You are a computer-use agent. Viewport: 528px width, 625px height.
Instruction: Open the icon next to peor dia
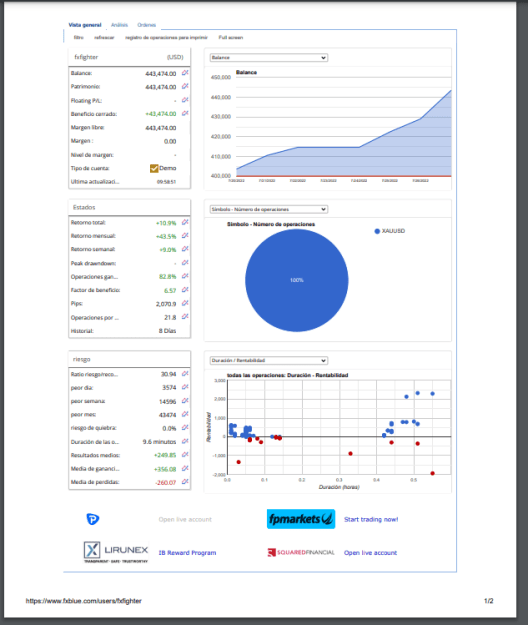pyautogui.click(x=185, y=387)
